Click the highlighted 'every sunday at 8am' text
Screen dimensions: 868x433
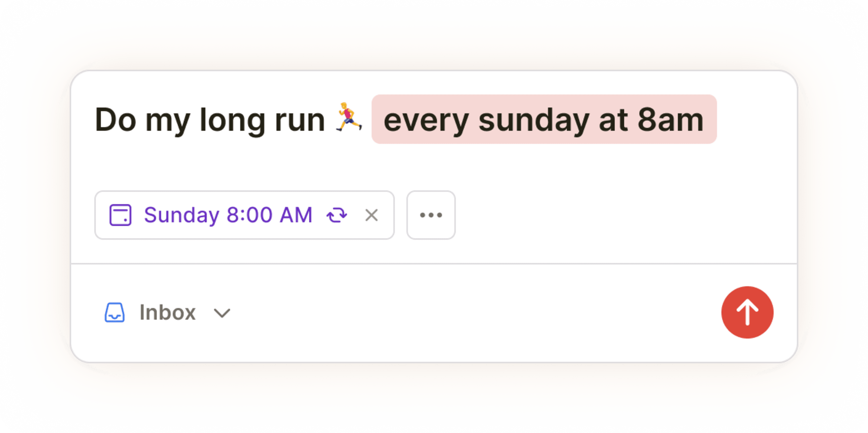[544, 120]
